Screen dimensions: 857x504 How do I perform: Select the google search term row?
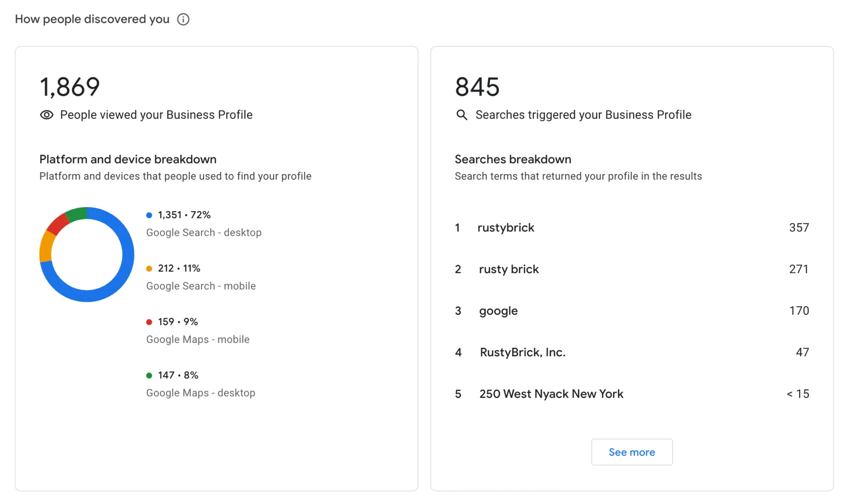pyautogui.click(x=498, y=311)
